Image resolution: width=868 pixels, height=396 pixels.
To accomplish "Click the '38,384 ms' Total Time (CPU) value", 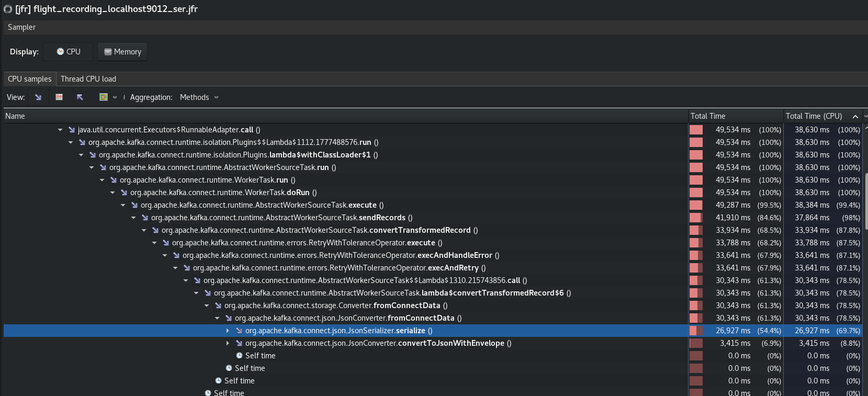I will pos(812,205).
